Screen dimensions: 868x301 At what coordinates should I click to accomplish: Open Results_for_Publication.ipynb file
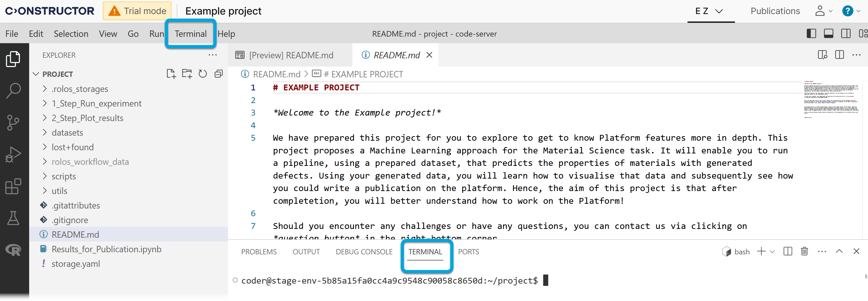(106, 249)
